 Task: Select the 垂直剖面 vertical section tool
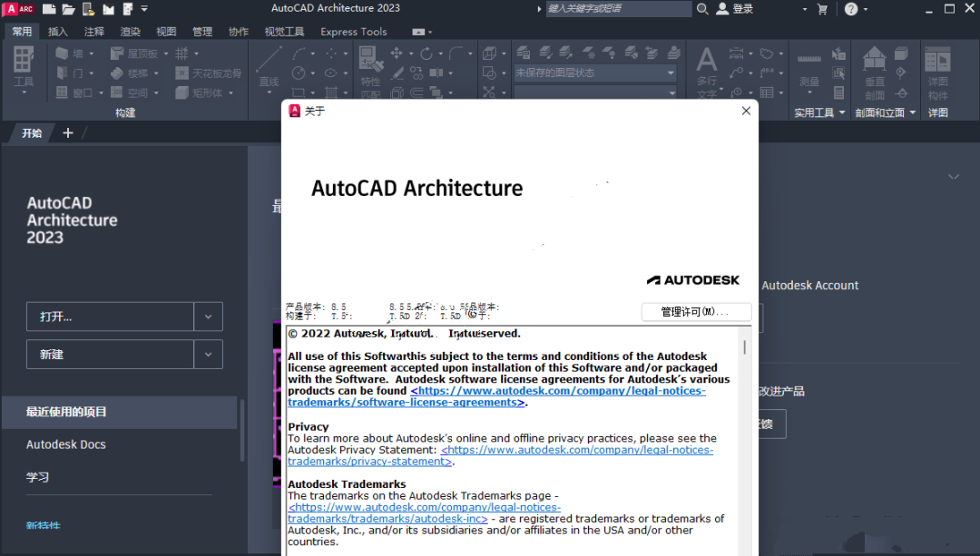click(875, 73)
